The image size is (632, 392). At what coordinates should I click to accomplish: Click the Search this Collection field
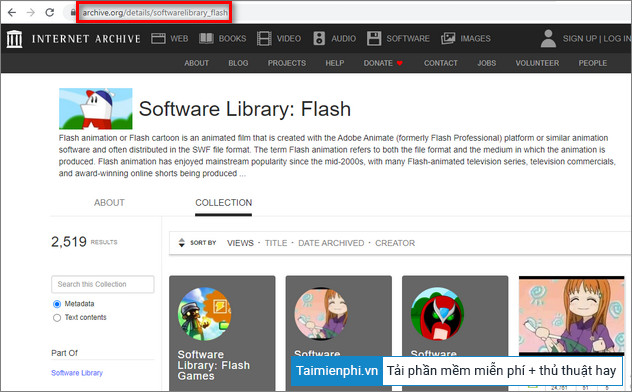tap(103, 284)
